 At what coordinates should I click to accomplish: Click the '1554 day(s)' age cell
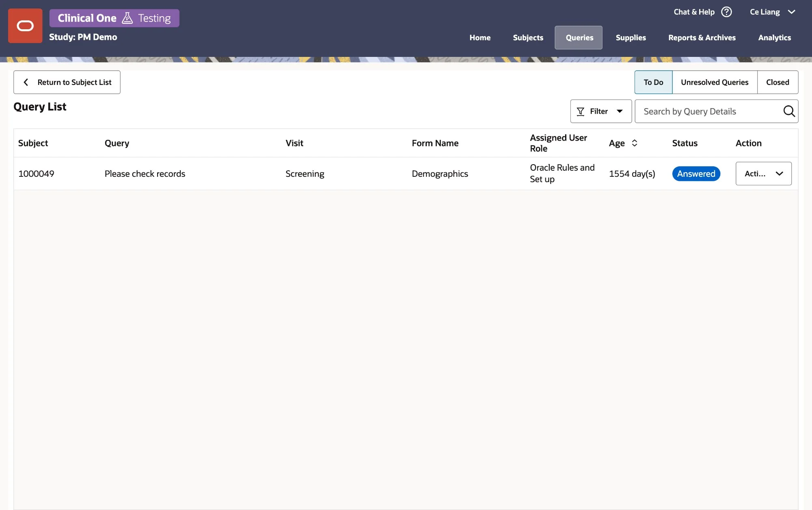pyautogui.click(x=632, y=174)
